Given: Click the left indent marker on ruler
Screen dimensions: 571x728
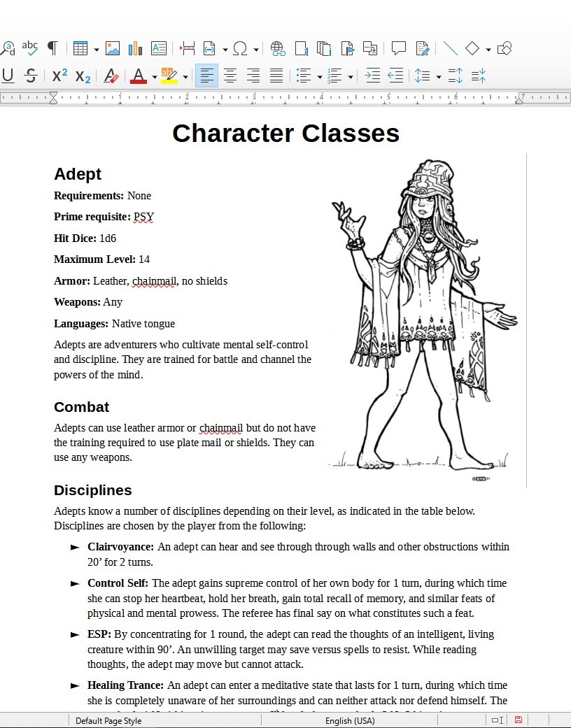Looking at the screenshot, I should tap(53, 97).
